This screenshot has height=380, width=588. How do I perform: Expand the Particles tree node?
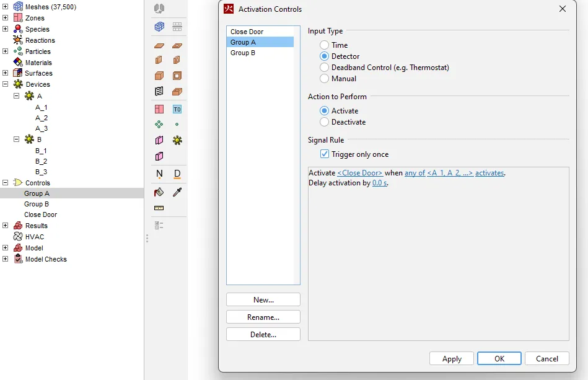5,51
